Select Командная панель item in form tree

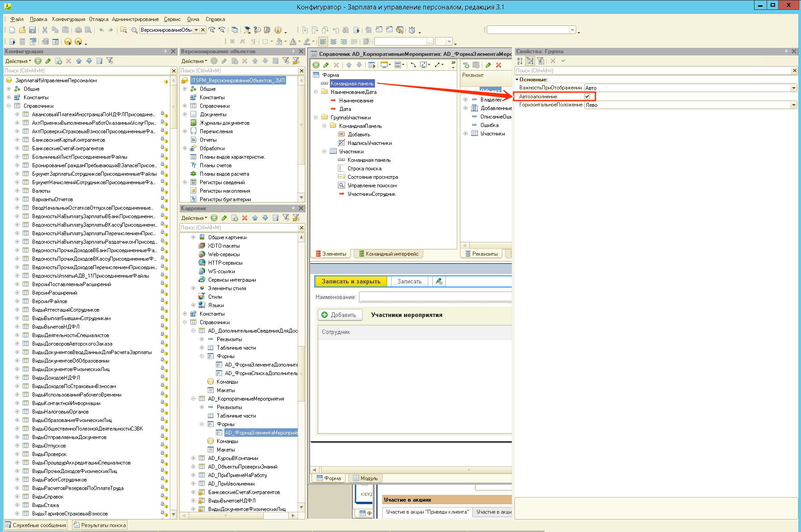point(352,84)
